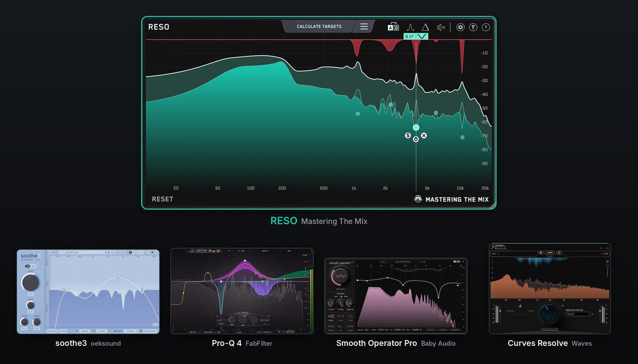
Task: Select the large highlighted resonance node
Action: 416,128
